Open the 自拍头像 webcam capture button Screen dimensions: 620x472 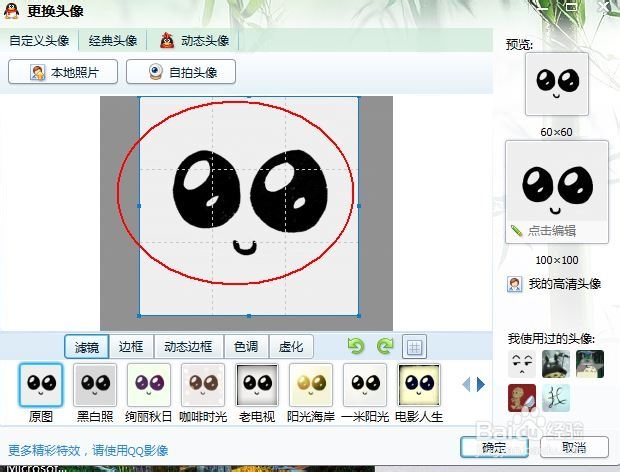coord(181,72)
